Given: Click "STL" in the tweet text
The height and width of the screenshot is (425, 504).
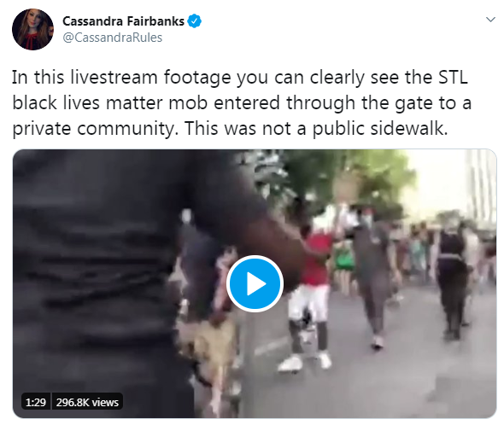Looking at the screenshot, I should click(453, 78).
